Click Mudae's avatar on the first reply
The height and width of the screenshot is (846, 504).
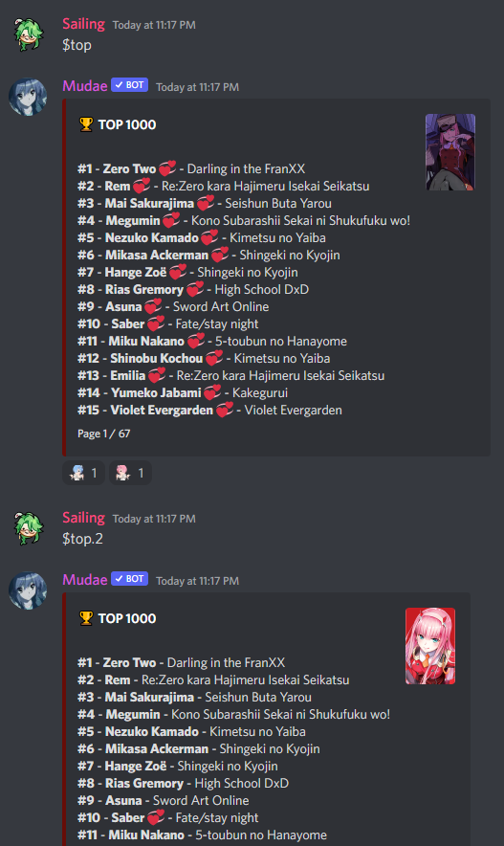[28, 97]
